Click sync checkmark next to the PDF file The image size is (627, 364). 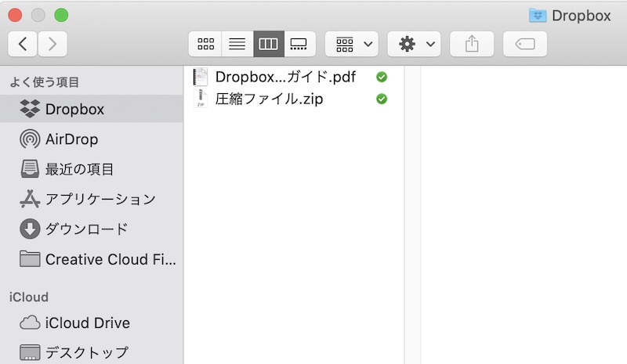[x=382, y=77]
